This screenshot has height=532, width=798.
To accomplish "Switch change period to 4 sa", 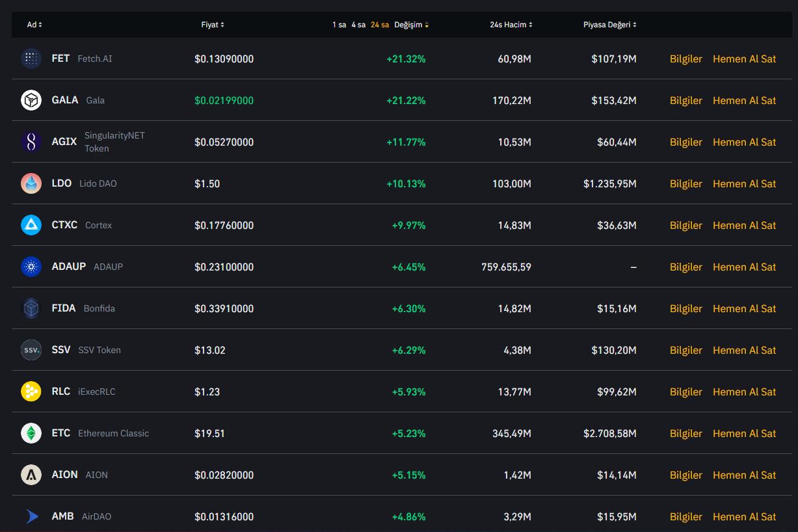I will [x=358, y=25].
